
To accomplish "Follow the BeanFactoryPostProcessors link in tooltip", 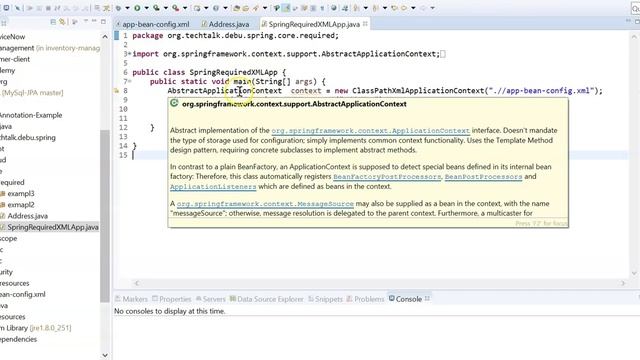I will click(x=387, y=177).
